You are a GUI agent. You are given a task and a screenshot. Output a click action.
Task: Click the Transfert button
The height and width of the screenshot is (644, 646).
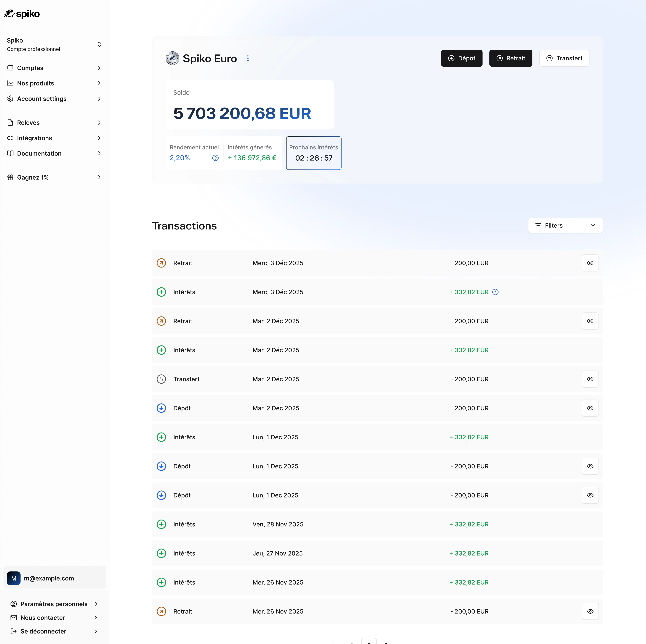[564, 58]
